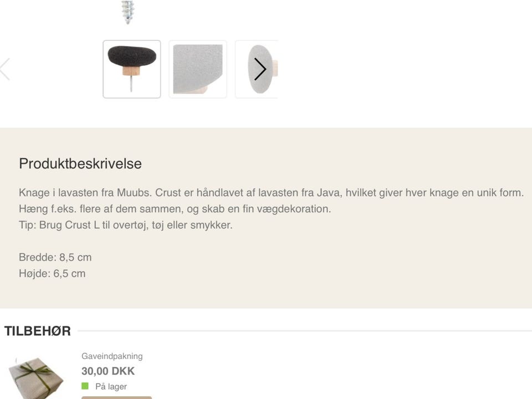Click the 30,00 DKK price
Viewport: 532px width, 399px height.
108,371
